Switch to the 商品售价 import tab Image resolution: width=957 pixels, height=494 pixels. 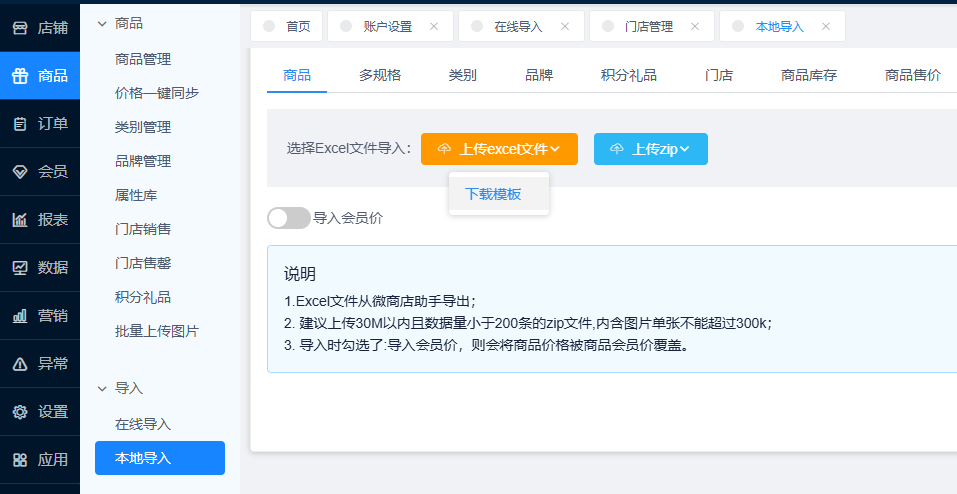(x=913, y=76)
